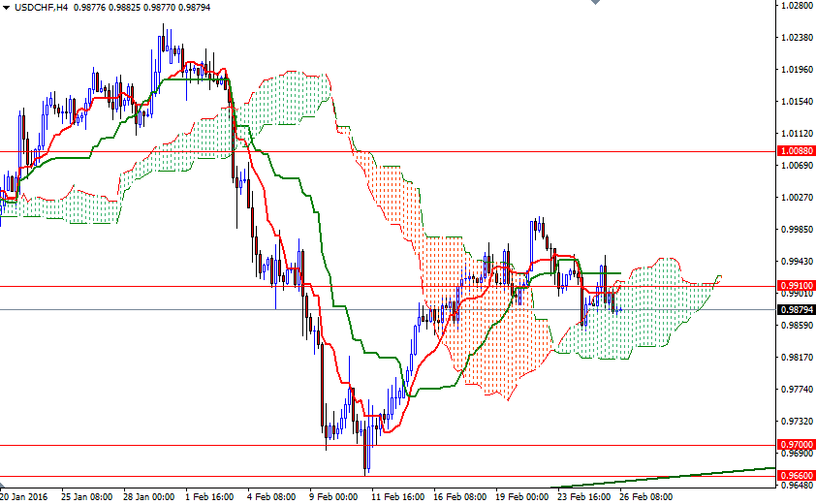Screen dimensions: 816x504
Task: Click the 26 Feb 08:00 time label
Action: (x=645, y=496)
